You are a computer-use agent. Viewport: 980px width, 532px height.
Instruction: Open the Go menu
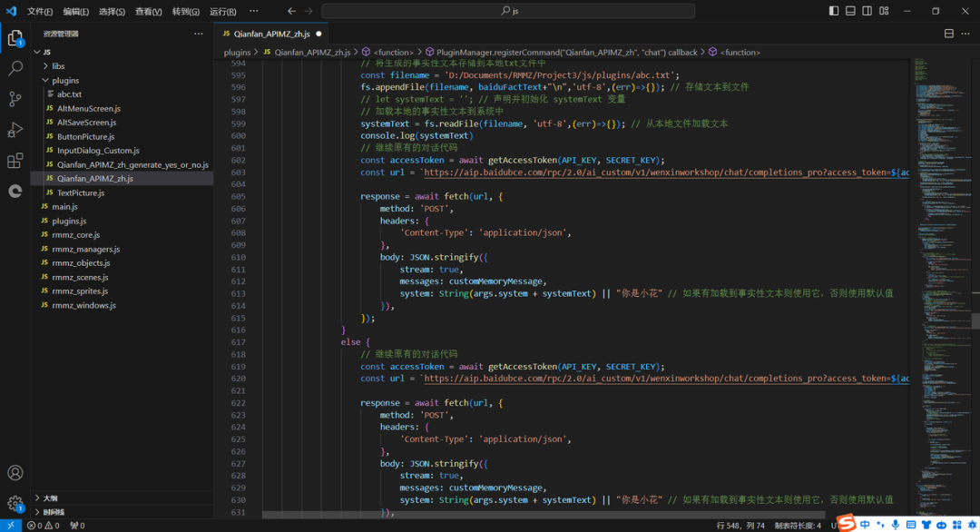tap(186, 11)
